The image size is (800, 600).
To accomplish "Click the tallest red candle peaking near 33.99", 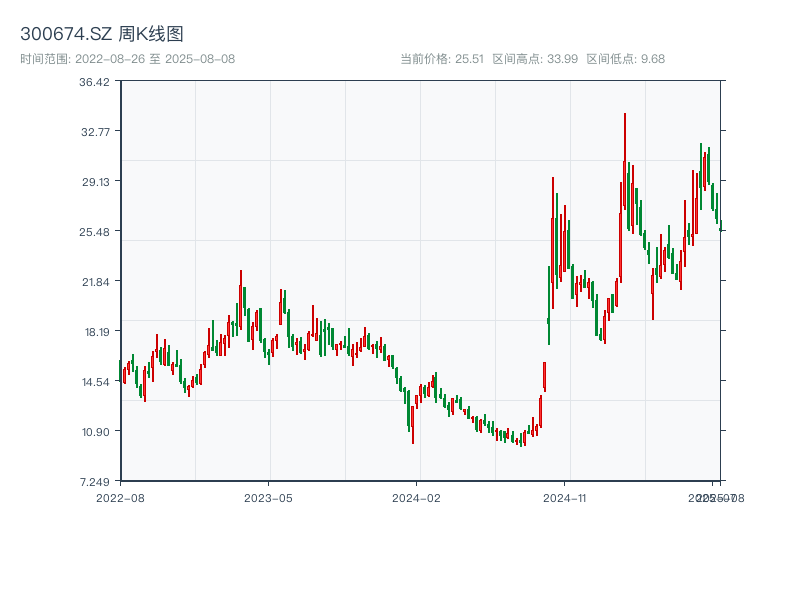I will (624, 161).
